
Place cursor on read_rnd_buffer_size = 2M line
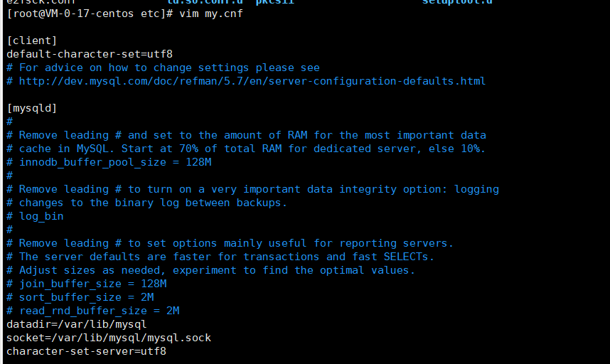(x=93, y=311)
